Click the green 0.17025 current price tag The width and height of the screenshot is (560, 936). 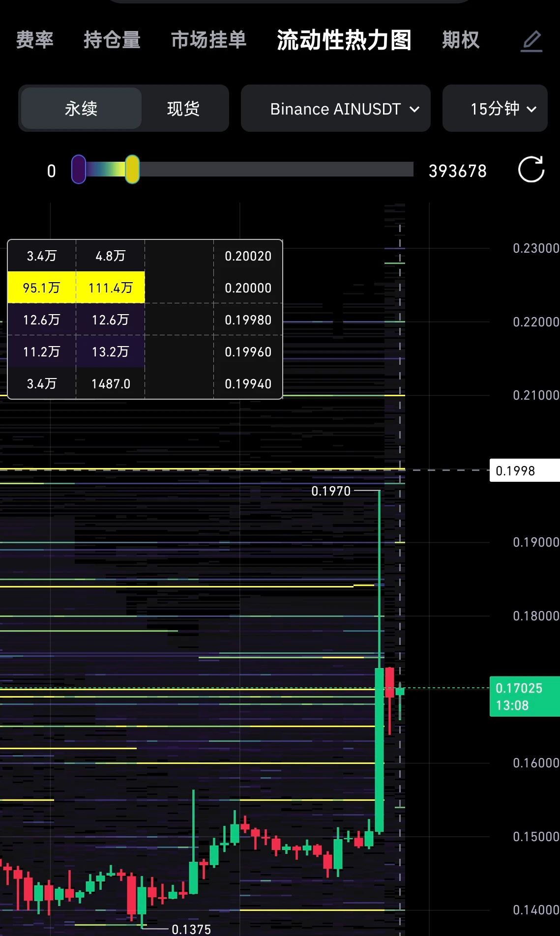[x=525, y=697]
